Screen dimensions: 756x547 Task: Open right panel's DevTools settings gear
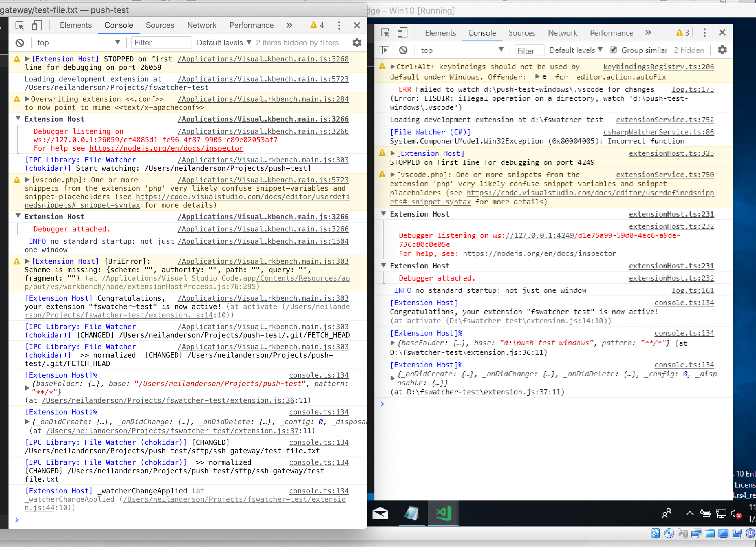pyautogui.click(x=722, y=50)
